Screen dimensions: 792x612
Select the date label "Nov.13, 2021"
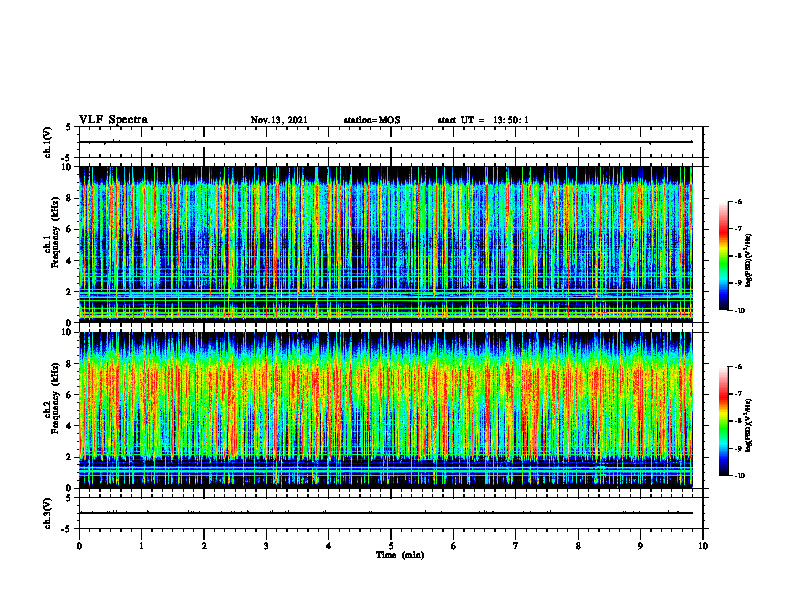click(279, 120)
